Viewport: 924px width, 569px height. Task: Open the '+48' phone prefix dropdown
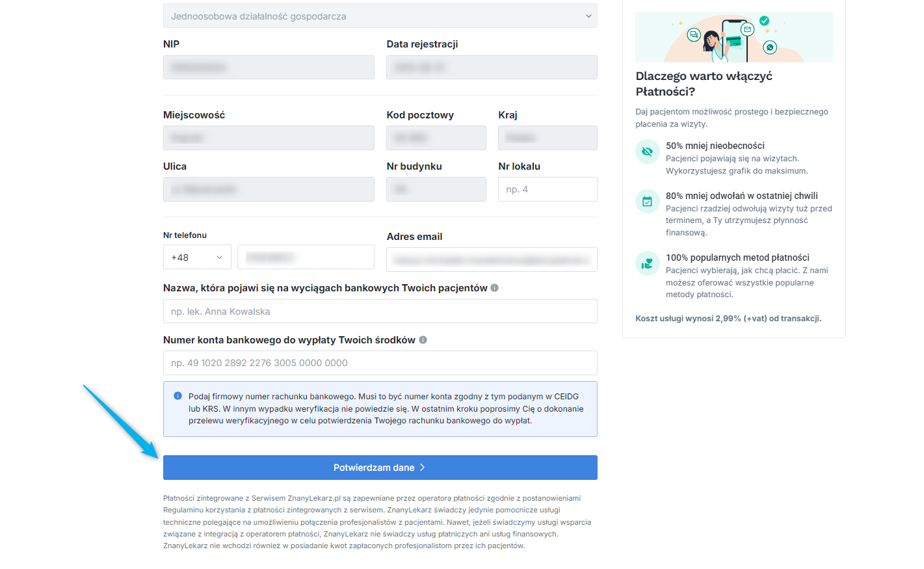coord(197,257)
